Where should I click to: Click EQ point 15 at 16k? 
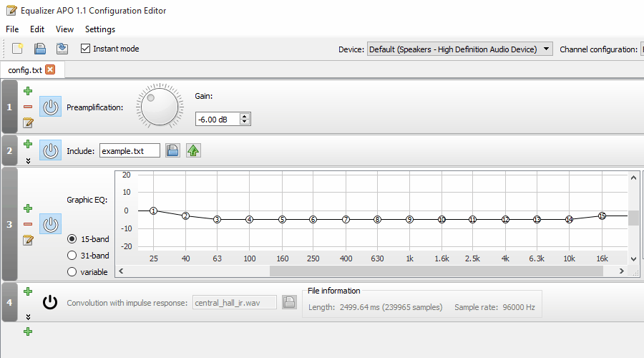(602, 216)
